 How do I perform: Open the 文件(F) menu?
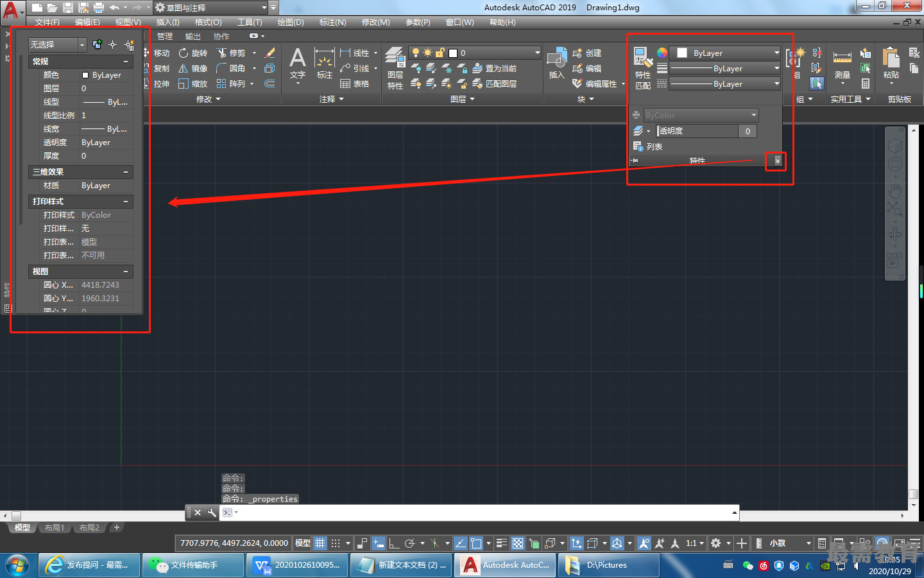47,22
